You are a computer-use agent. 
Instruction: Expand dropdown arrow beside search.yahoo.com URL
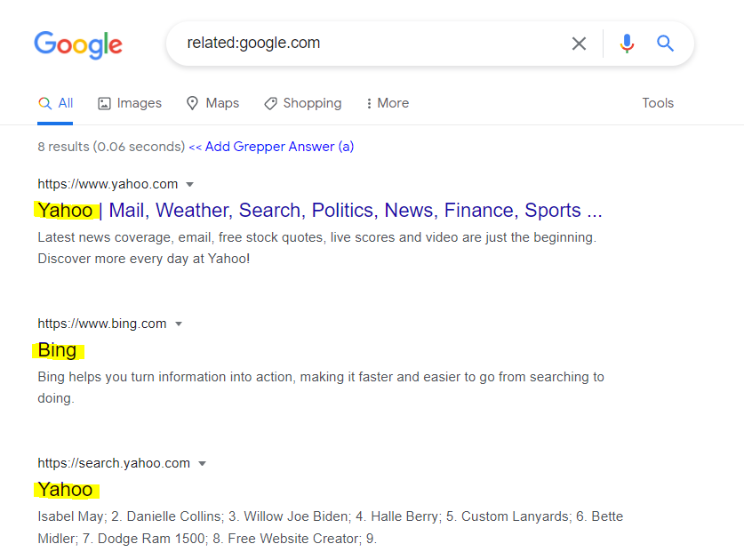point(203,464)
